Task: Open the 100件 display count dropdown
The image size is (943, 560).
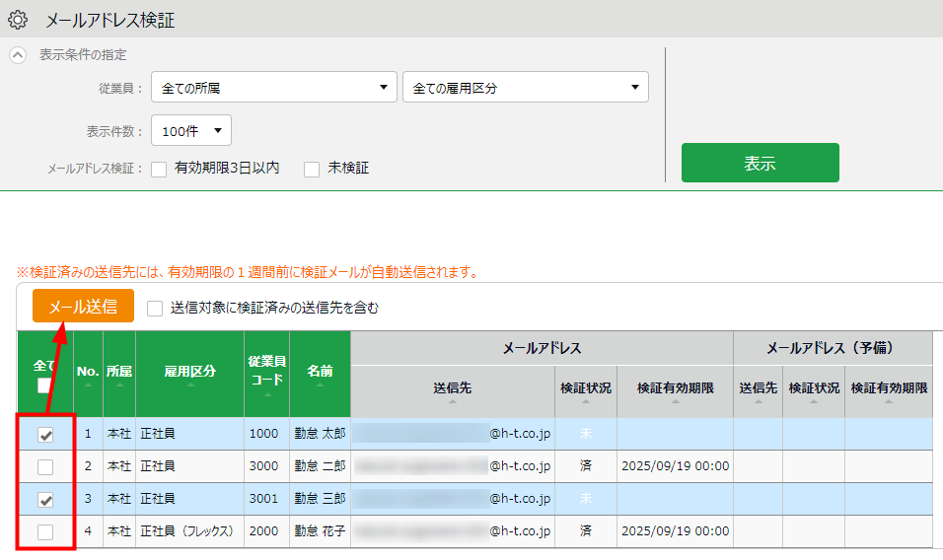Action: coord(191,130)
